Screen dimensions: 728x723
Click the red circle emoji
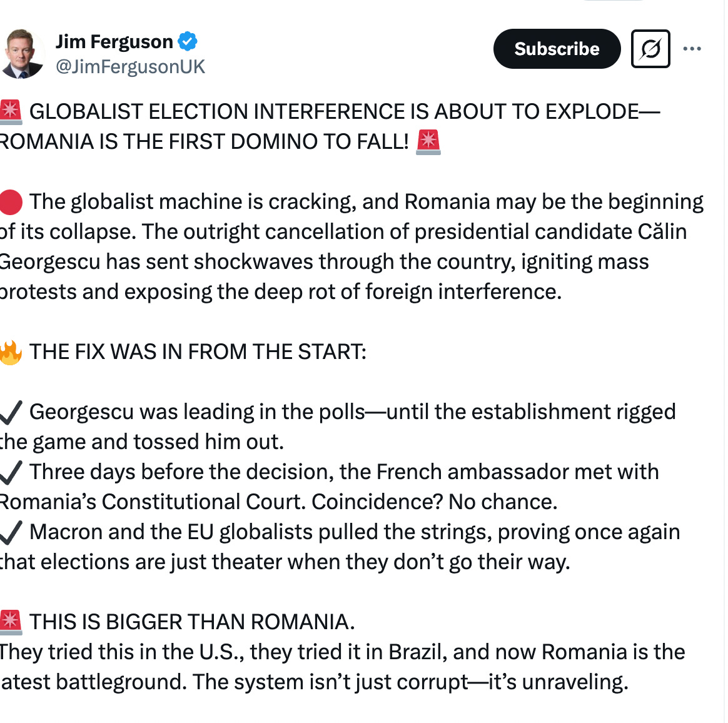click(10, 203)
